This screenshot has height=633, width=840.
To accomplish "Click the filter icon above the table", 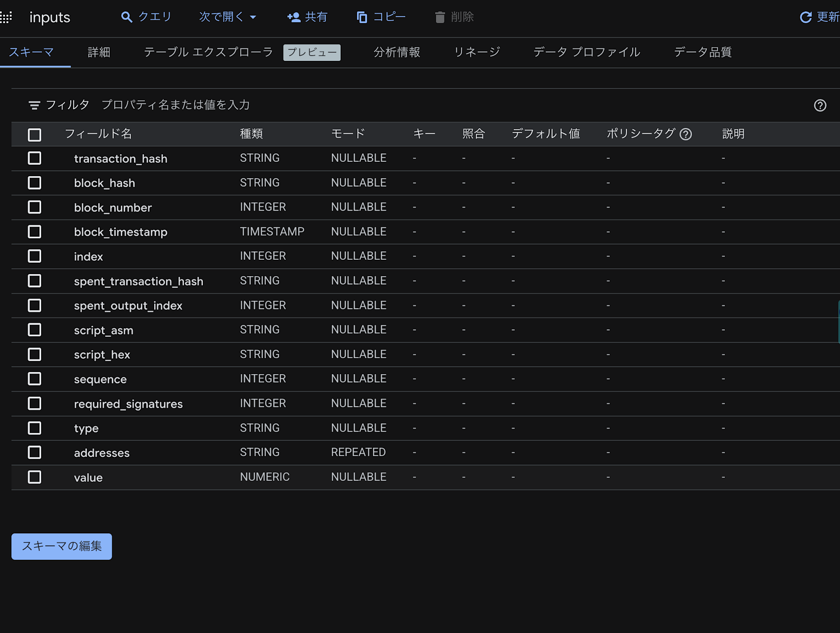I will (34, 105).
